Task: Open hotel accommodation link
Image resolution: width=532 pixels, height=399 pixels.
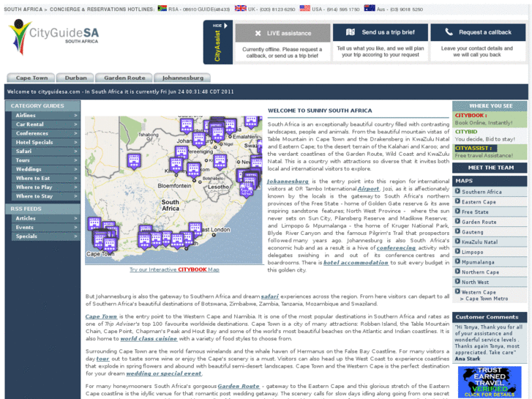Action: [x=356, y=263]
